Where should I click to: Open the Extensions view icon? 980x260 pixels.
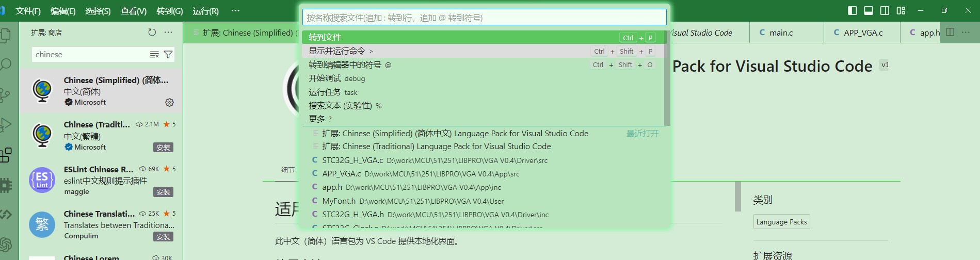(x=5, y=155)
